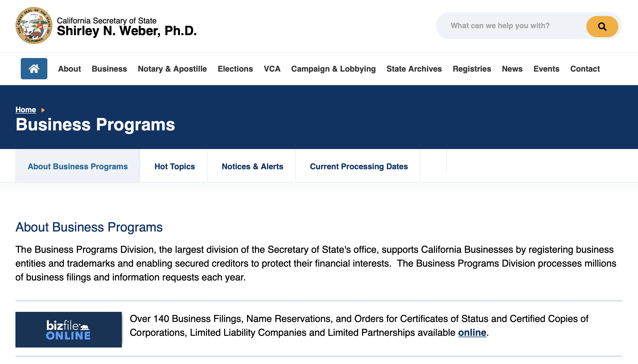Click Contact in the top navigation
Viewport: 638px width, 364px height.
[x=585, y=69]
